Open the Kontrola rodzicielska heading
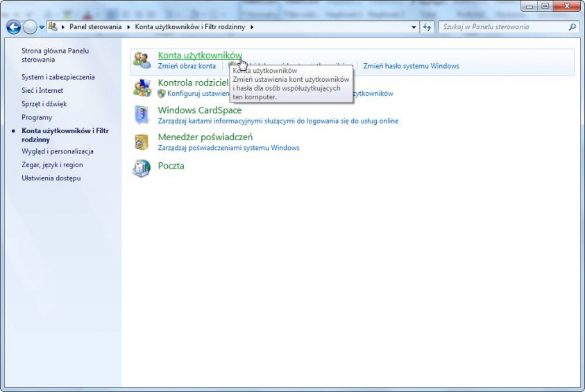585x392 pixels. [x=193, y=83]
